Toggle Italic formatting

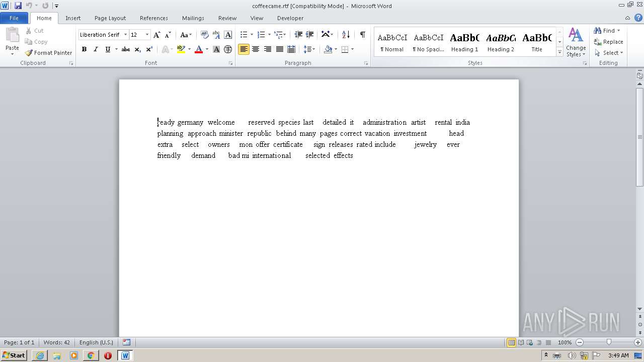(96, 49)
